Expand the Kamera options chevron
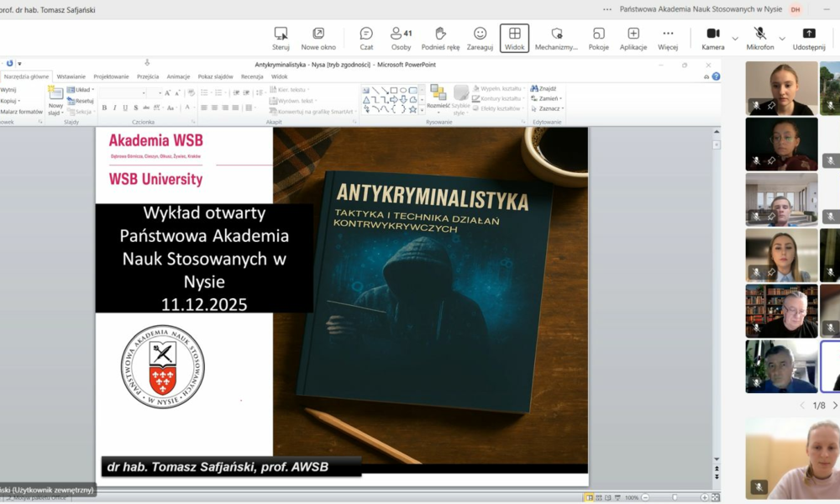The height and width of the screenshot is (504, 840). [x=734, y=37]
